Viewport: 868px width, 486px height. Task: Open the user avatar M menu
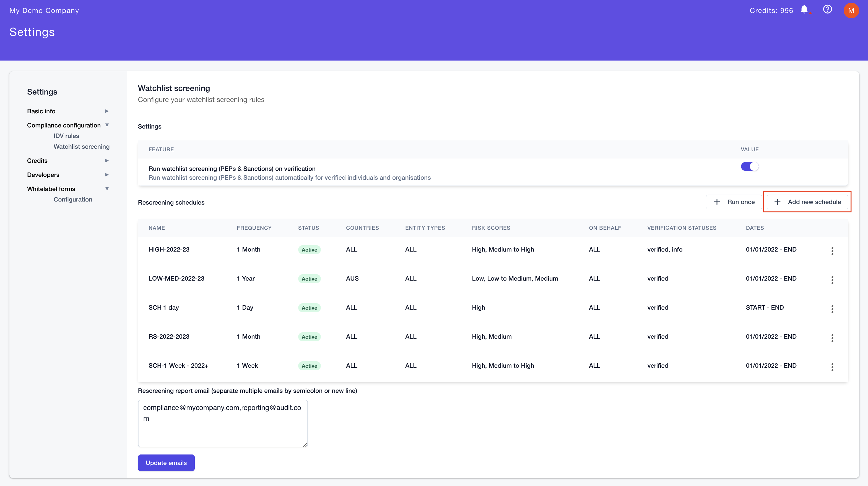(x=851, y=11)
